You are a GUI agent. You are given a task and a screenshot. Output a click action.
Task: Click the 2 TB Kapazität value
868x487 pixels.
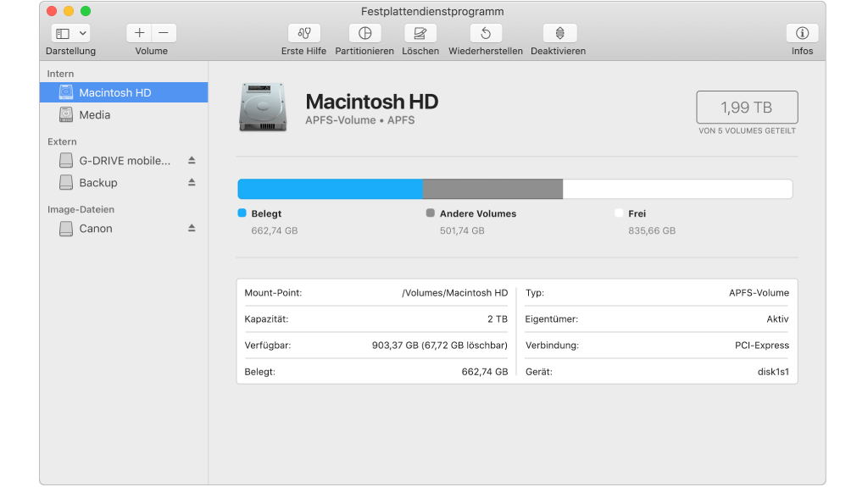(498, 319)
